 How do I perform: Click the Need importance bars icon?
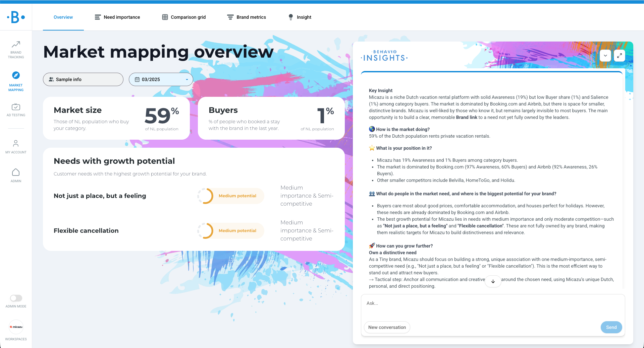(x=98, y=17)
